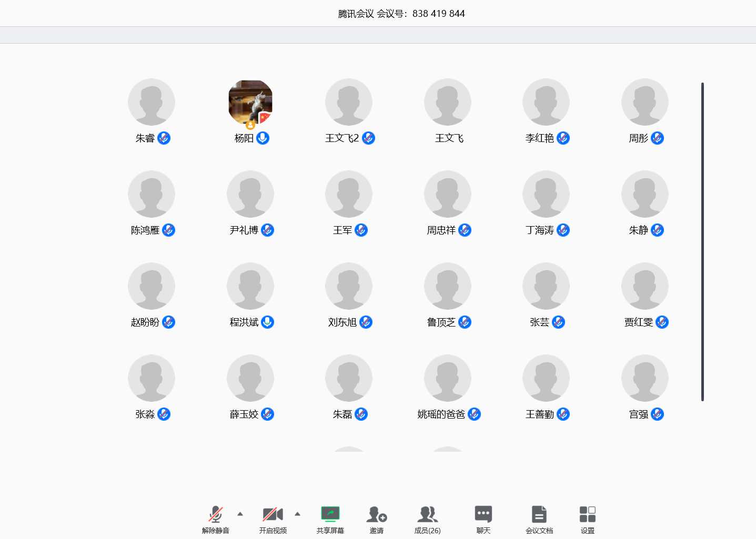Select participant name 姚瑶的爸爸
756x539 pixels.
point(441,414)
